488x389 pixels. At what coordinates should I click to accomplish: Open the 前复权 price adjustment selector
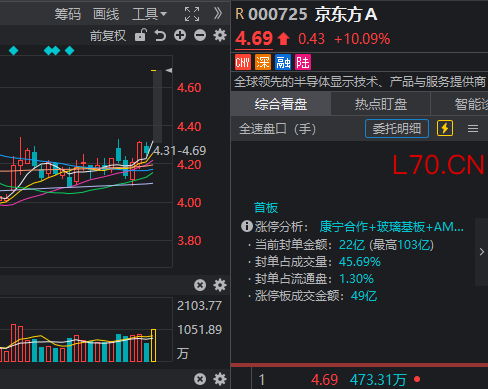pos(108,36)
